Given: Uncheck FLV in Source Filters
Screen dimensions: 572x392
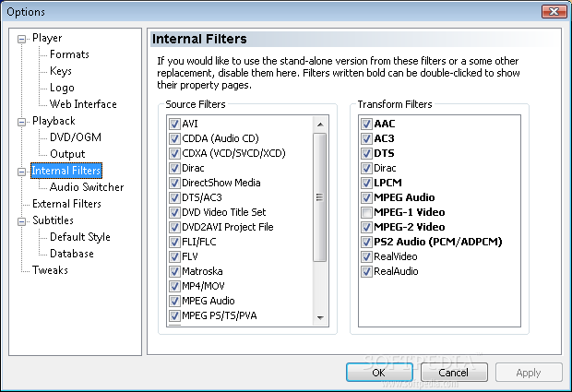Looking at the screenshot, I should (174, 256).
